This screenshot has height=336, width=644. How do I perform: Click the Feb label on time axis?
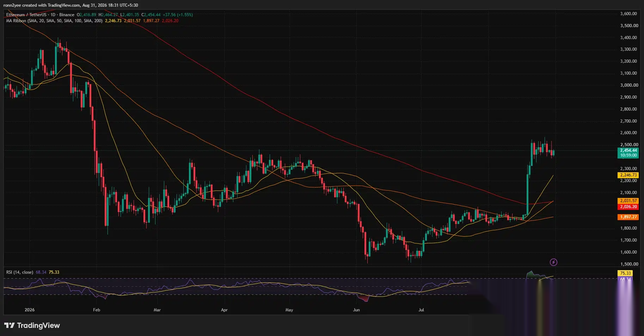click(97, 310)
